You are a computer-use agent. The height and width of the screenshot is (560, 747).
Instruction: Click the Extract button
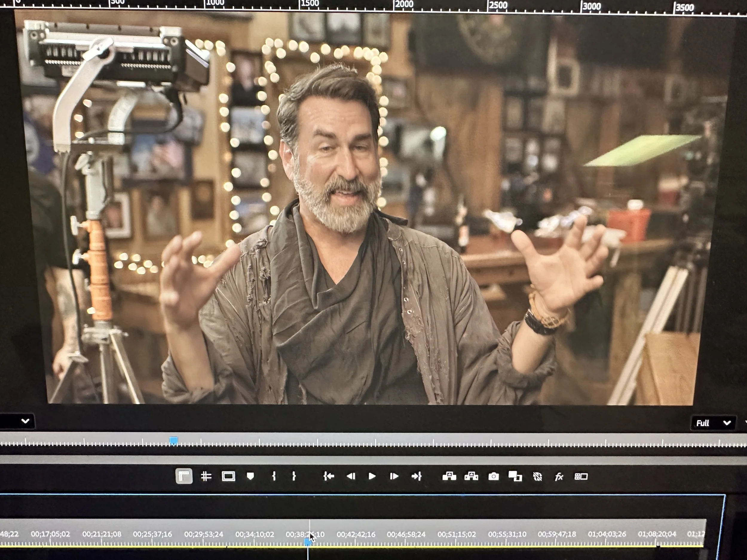[471, 476]
